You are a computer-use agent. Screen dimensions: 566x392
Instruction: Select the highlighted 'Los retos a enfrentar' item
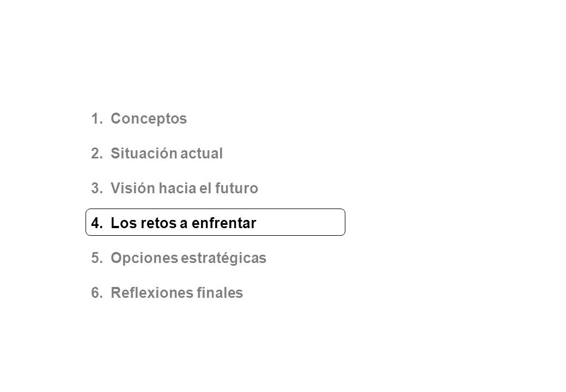[x=215, y=222]
